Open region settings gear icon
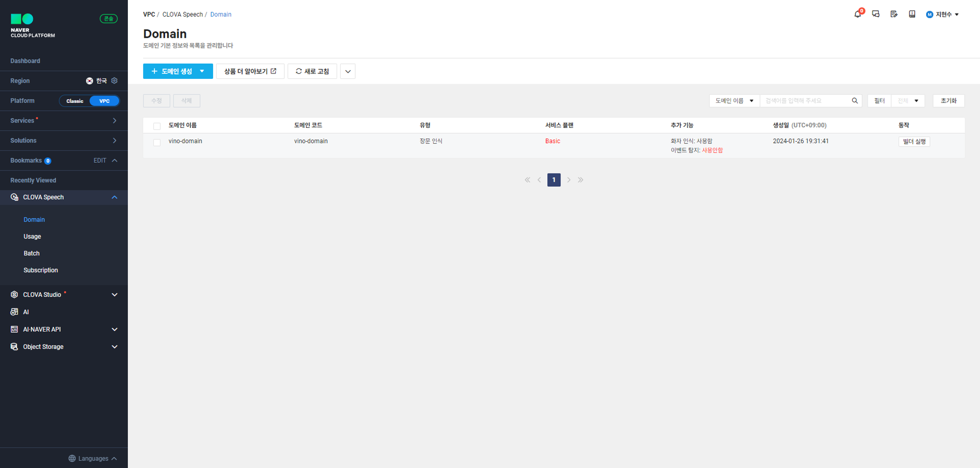 pyautogui.click(x=114, y=81)
